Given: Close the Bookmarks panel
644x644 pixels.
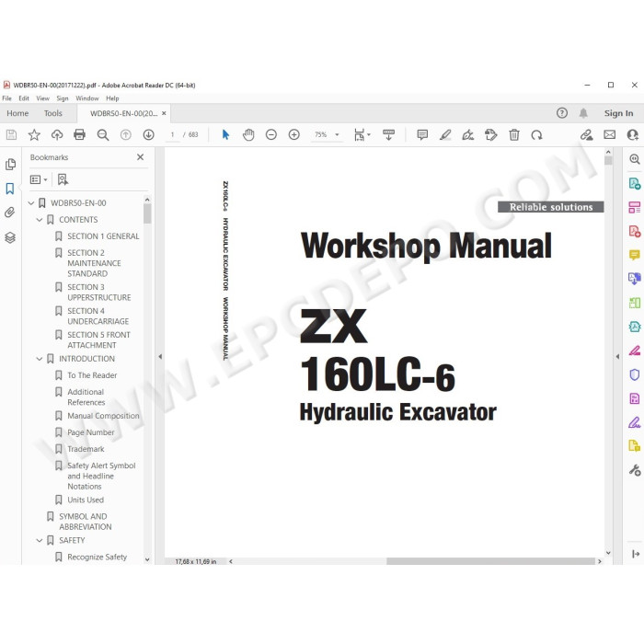Looking at the screenshot, I should click(141, 157).
